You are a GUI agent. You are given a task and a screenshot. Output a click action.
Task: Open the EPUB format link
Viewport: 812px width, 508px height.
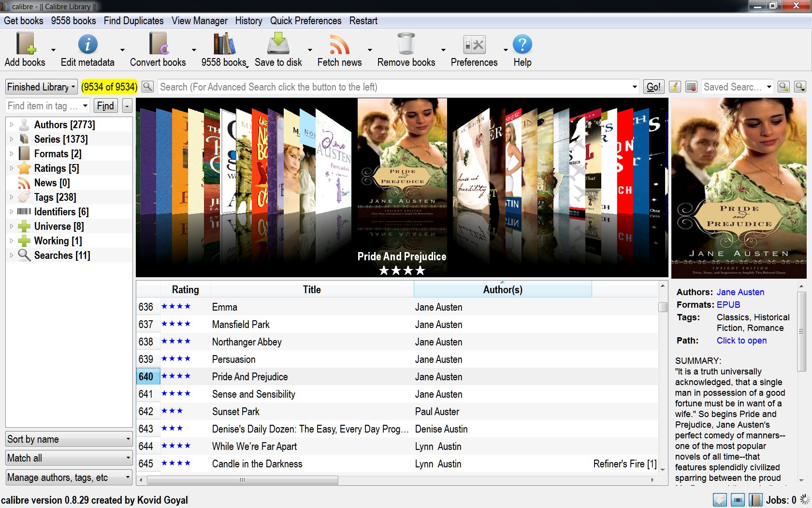click(728, 304)
